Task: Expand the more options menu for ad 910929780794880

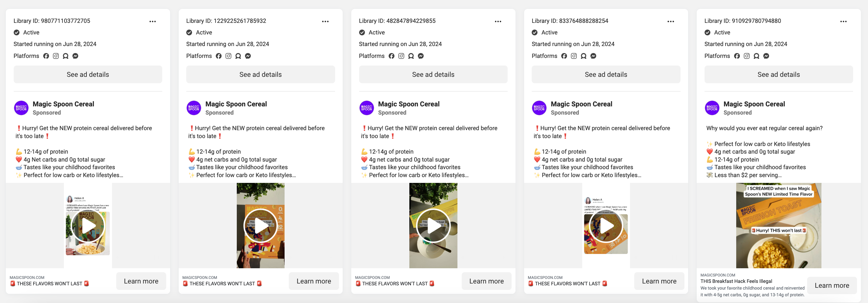Action: tap(843, 21)
